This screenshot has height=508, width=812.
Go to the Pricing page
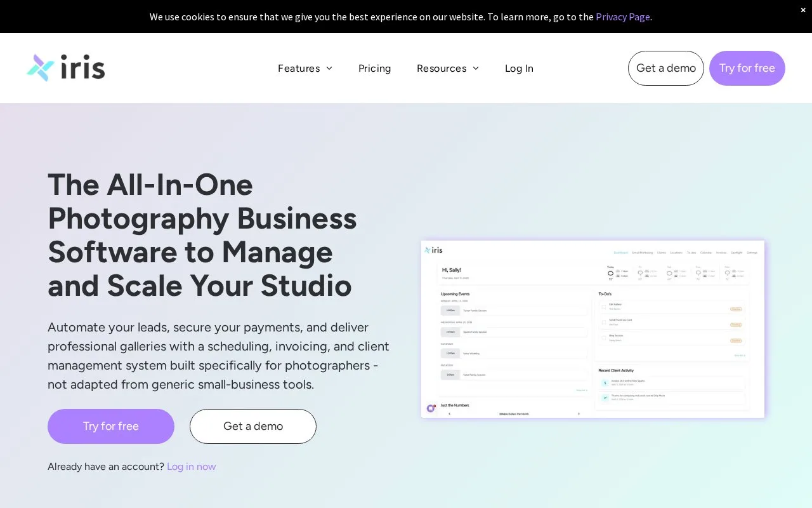click(x=374, y=68)
